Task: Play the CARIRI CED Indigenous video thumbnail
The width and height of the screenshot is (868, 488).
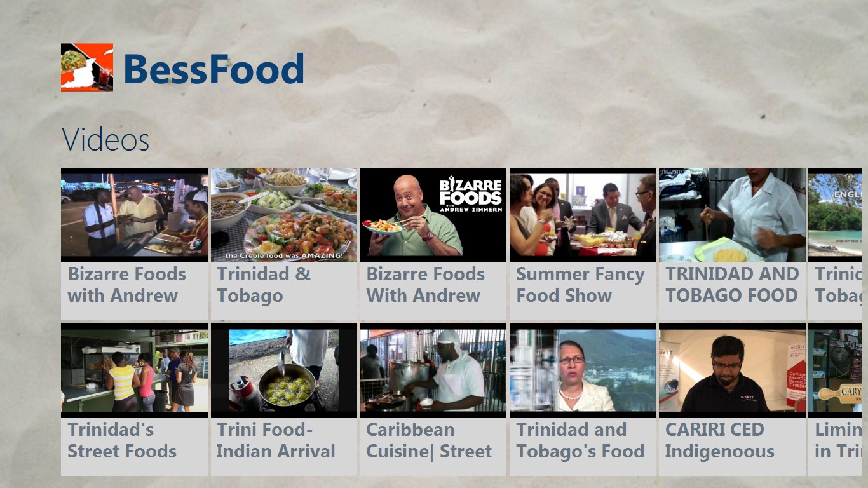Action: point(732,370)
